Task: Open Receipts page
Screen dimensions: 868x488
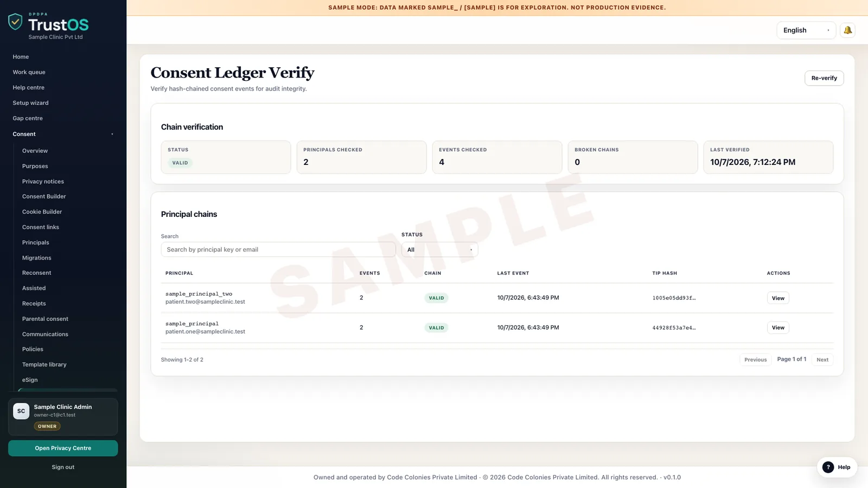Action: coord(34,304)
